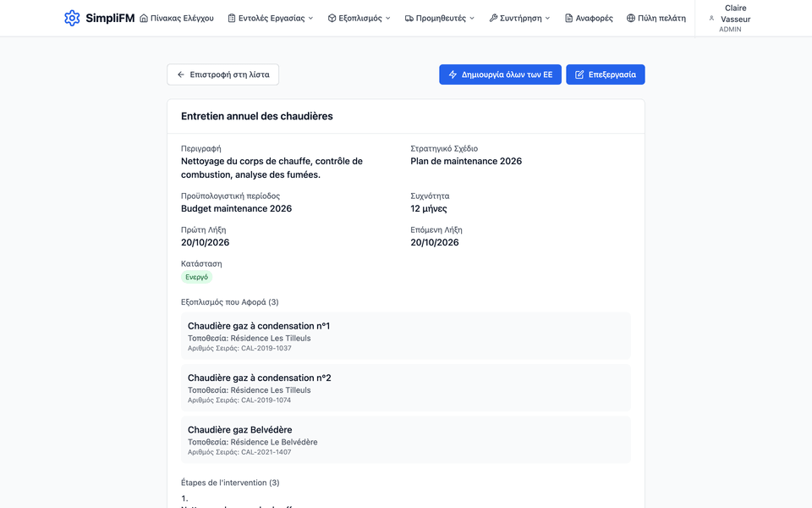812x508 pixels.
Task: Click the Entretien annuel des chaudières title
Action: click(257, 116)
